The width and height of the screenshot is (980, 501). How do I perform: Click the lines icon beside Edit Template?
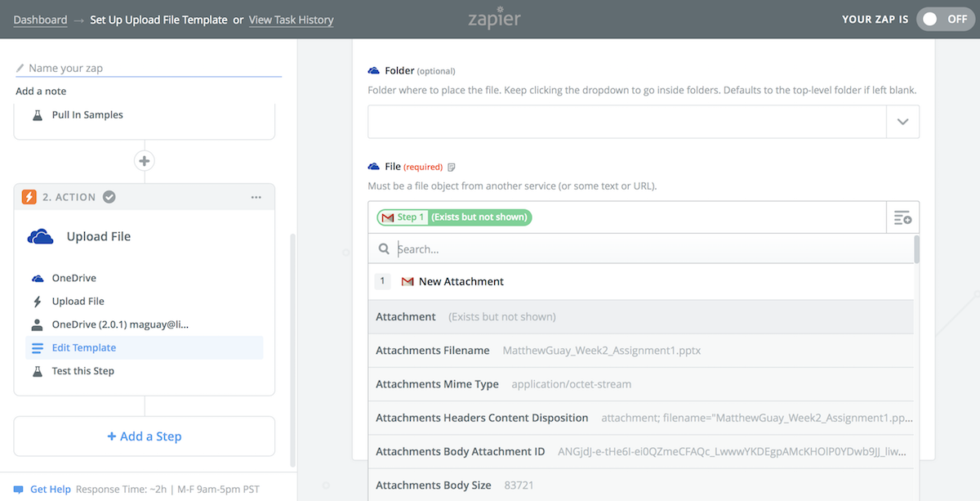37,348
